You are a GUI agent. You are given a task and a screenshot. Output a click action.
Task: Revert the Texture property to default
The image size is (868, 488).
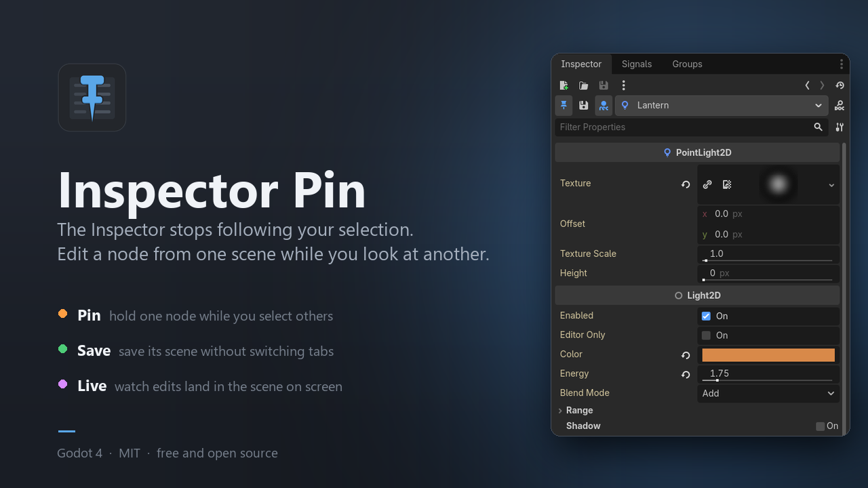(x=686, y=184)
